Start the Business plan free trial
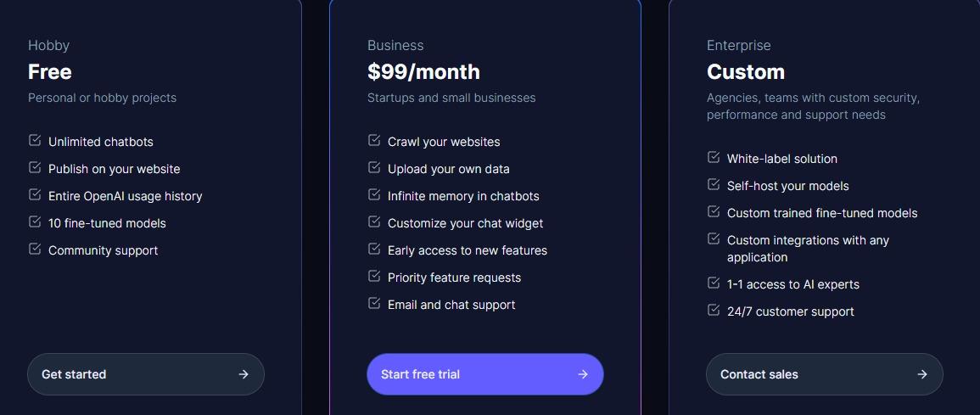The width and height of the screenshot is (980, 415). 485,374
